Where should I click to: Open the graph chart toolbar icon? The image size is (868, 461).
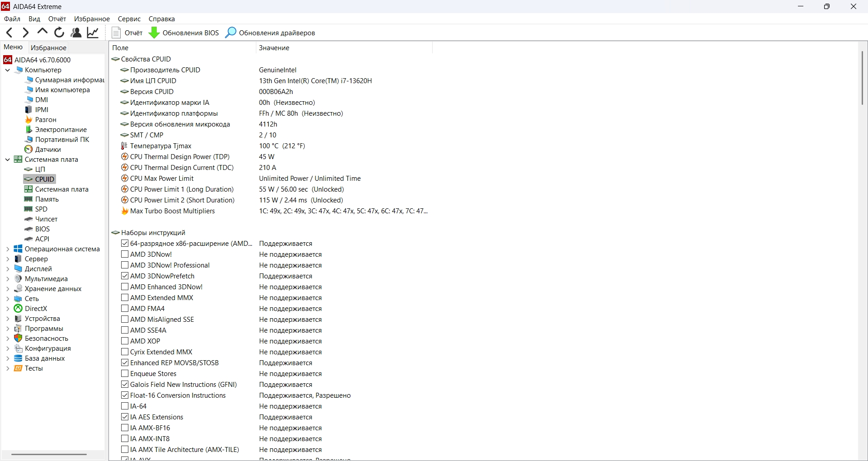[x=93, y=33]
